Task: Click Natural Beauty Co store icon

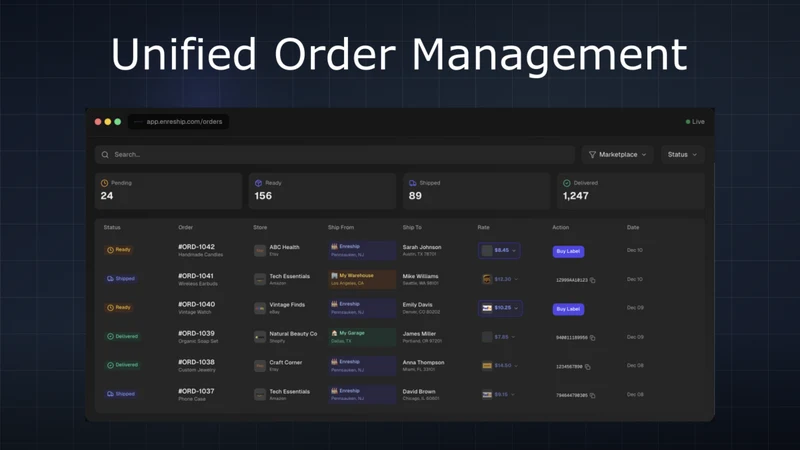Action: click(x=260, y=337)
